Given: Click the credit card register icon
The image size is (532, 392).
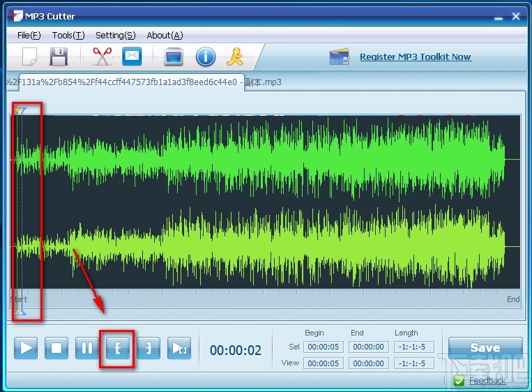Looking at the screenshot, I should 340,56.
